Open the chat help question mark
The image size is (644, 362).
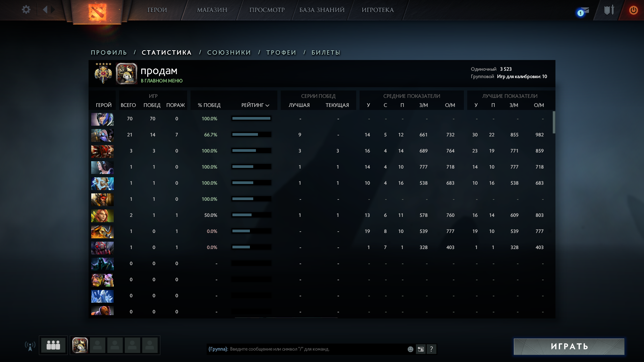click(431, 349)
